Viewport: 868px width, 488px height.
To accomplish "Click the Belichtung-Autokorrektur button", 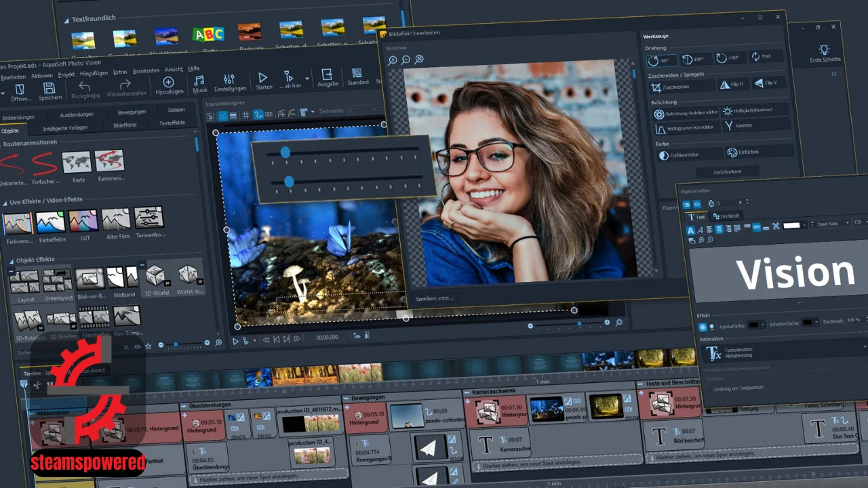I will (686, 113).
